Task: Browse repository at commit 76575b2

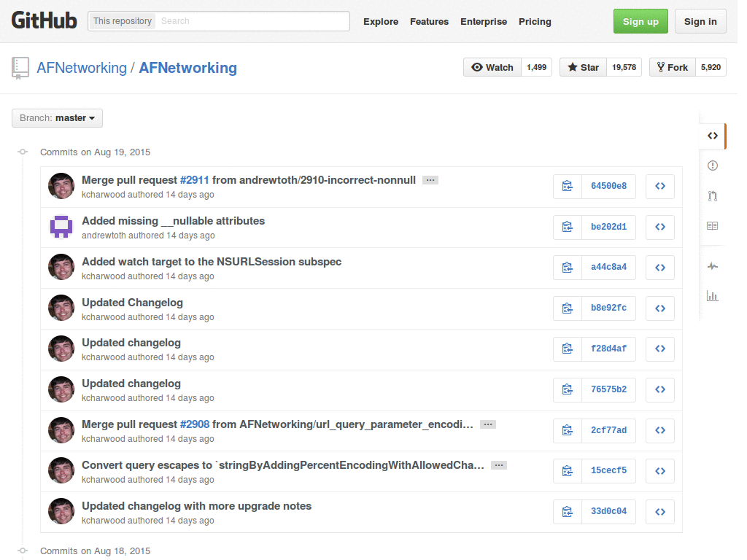Action: tap(659, 390)
